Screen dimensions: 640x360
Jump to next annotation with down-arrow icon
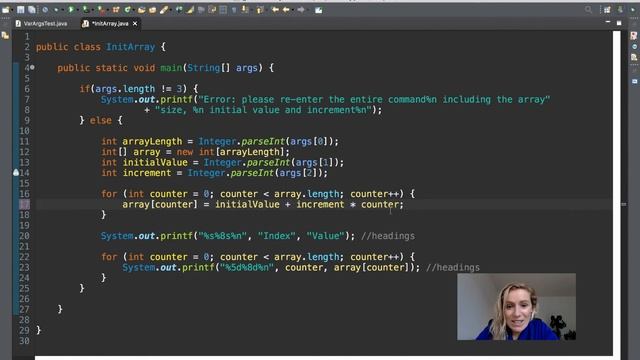point(244,10)
